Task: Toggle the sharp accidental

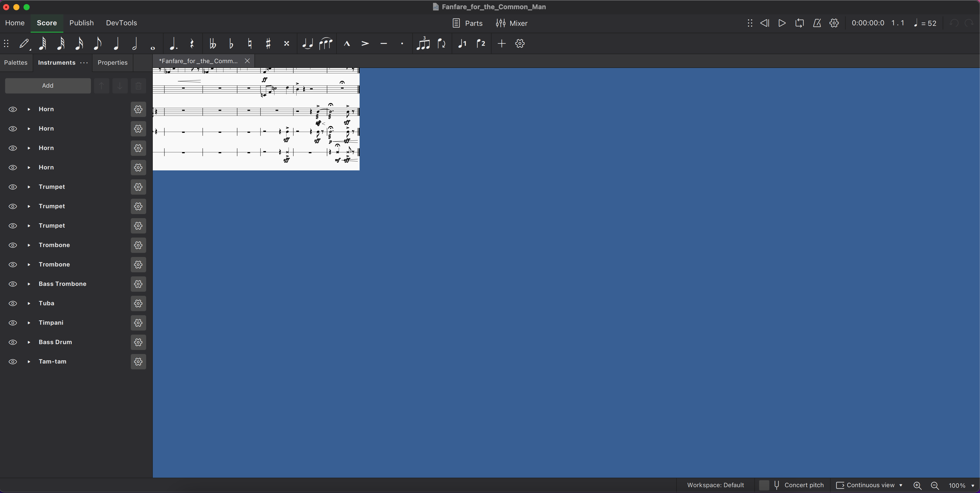Action: click(x=268, y=44)
